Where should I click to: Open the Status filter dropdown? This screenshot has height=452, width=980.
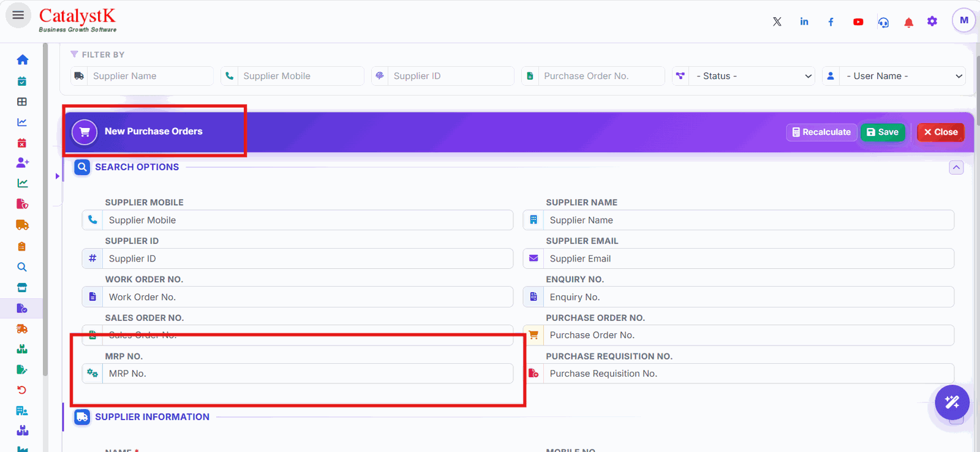click(x=744, y=76)
